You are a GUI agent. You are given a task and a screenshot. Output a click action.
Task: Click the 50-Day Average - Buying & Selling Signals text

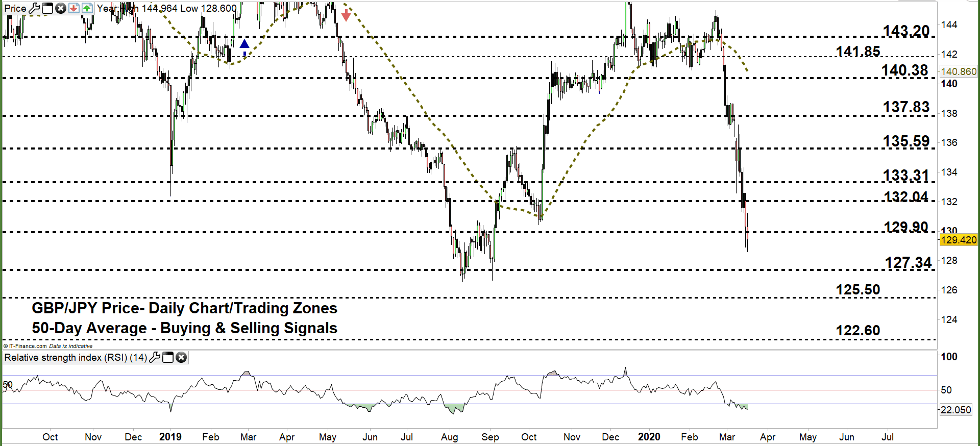pyautogui.click(x=185, y=328)
